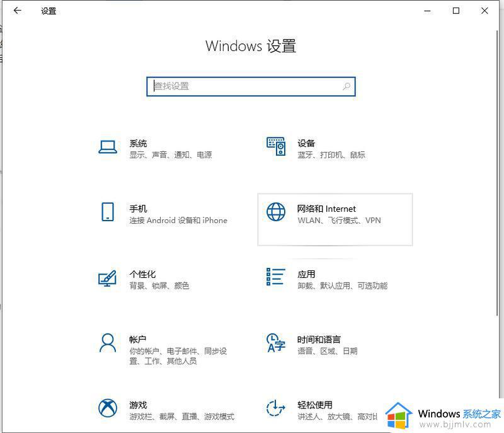Screen dimensions: 504x433
Task: Click the text WLAN、飞行模式、VPN
Action: (x=339, y=220)
